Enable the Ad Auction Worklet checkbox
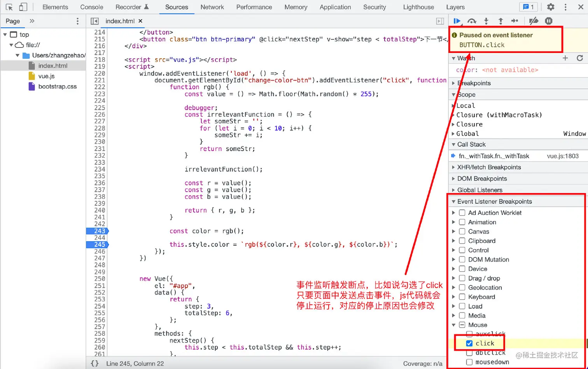 (462, 213)
